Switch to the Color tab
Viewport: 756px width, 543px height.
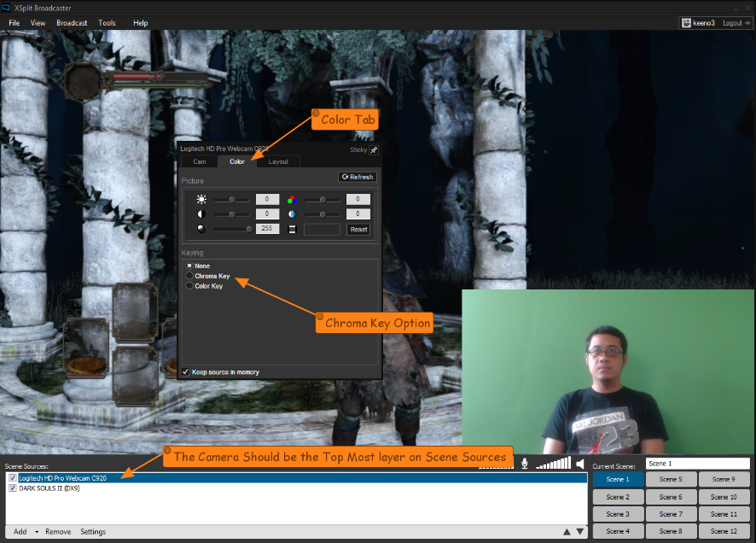pyautogui.click(x=236, y=161)
